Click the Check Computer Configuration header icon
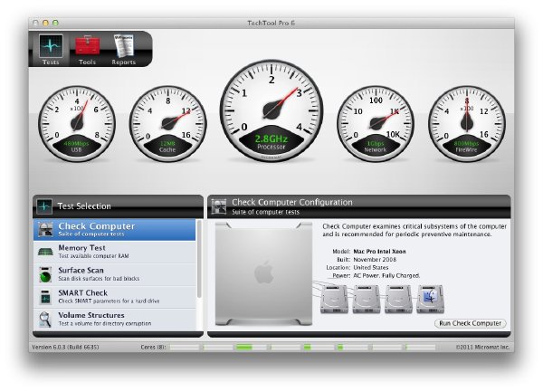This screenshot has width=543, height=392. (x=219, y=206)
